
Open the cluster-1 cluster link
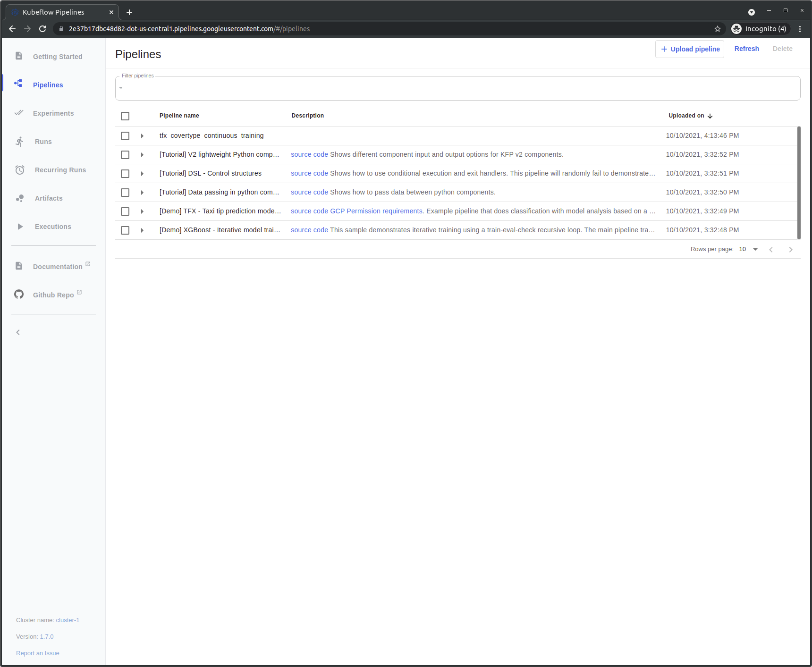tap(68, 620)
